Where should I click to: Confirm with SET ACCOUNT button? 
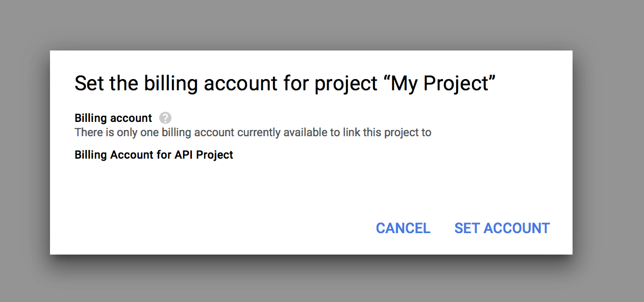502,228
